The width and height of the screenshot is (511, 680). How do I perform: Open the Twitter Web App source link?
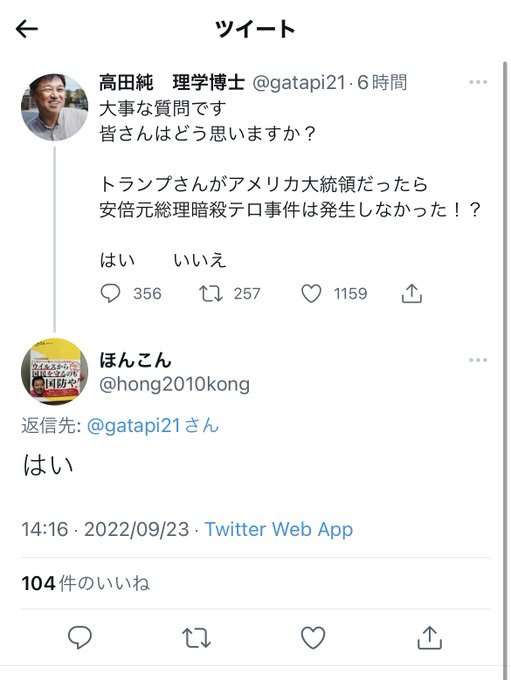(278, 530)
